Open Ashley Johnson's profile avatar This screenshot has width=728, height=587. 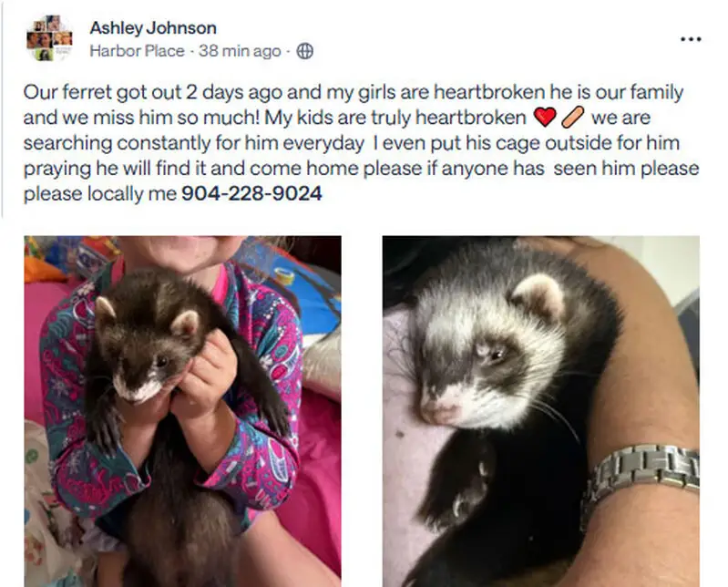click(x=49, y=38)
